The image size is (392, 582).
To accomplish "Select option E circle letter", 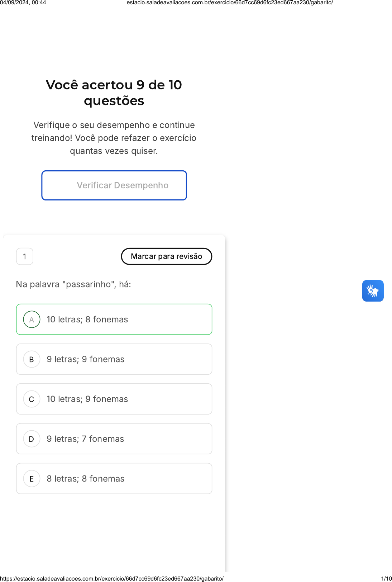I will [x=32, y=479].
